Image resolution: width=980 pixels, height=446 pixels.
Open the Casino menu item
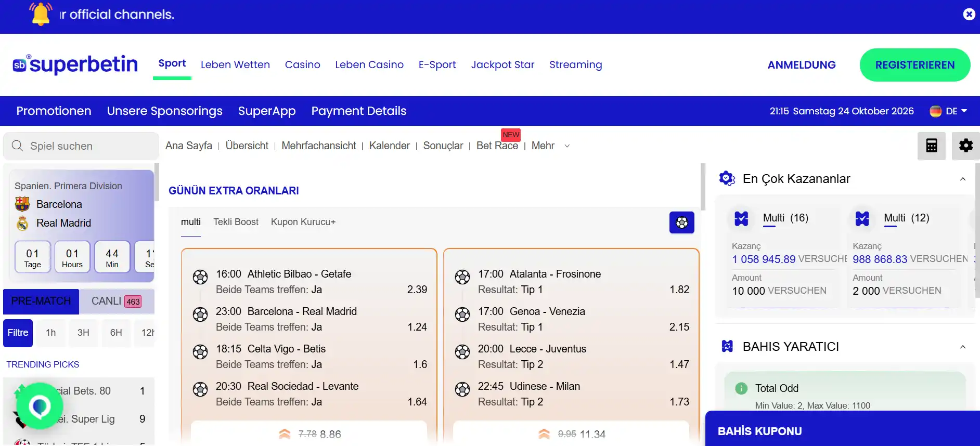click(302, 64)
